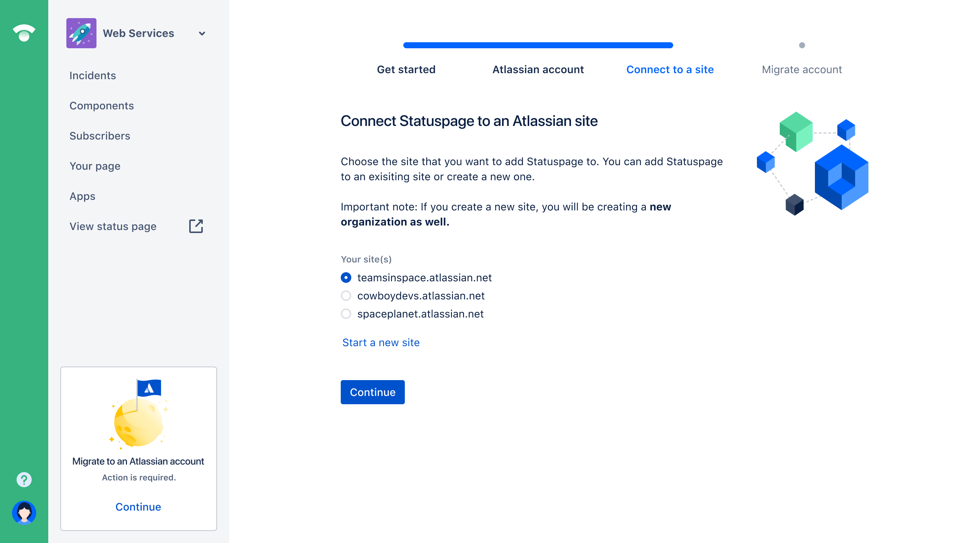Click the Connect to a site step
This screenshot has height=543, width=980.
pyautogui.click(x=670, y=70)
